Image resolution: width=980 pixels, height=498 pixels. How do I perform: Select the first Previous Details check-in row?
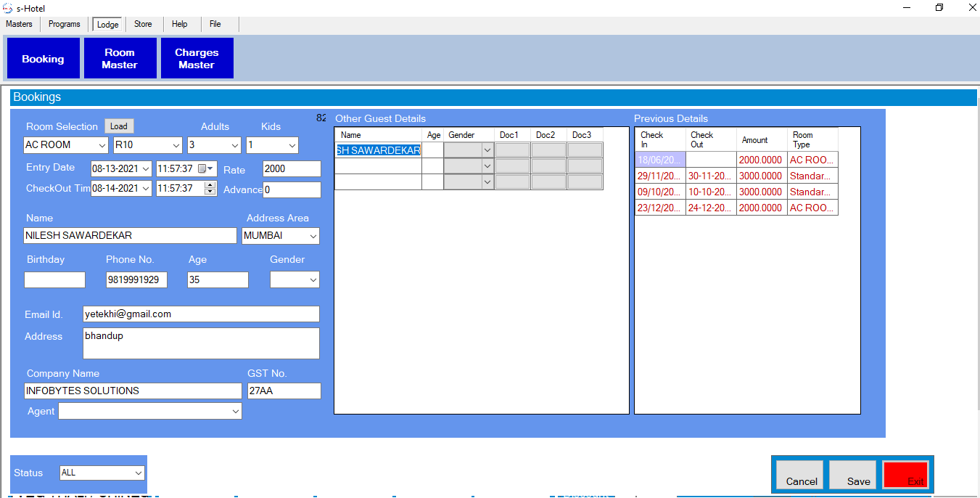(x=660, y=160)
